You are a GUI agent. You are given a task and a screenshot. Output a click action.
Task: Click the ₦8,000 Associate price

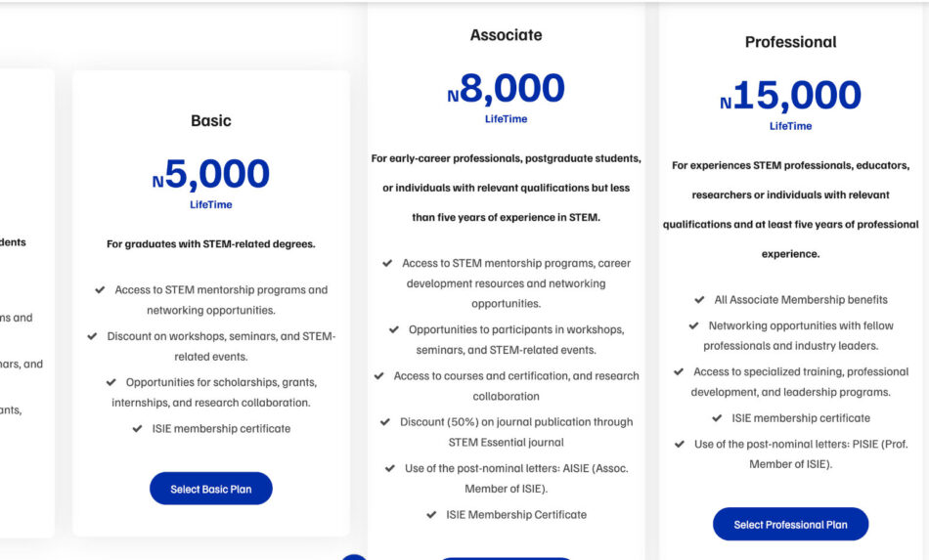pos(506,90)
